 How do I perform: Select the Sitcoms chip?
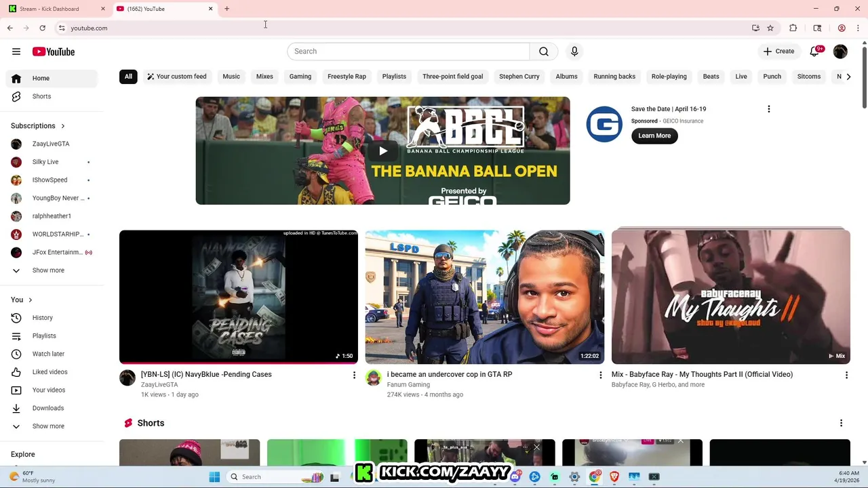click(809, 77)
